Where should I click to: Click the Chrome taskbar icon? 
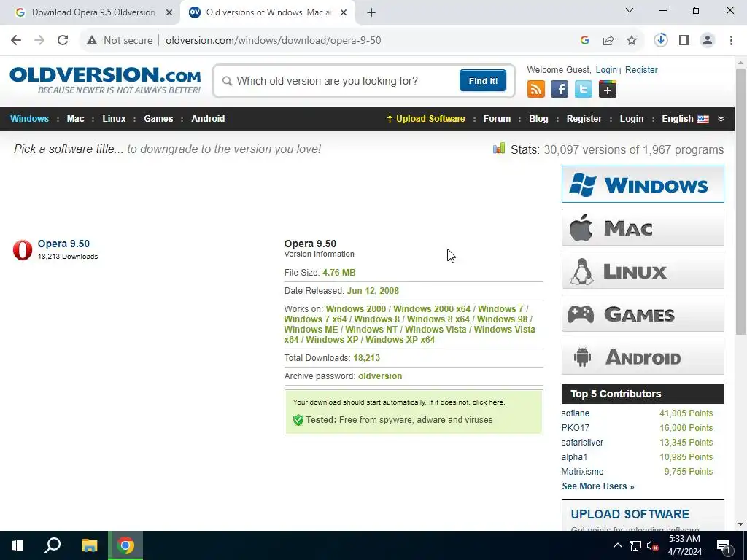point(125,545)
